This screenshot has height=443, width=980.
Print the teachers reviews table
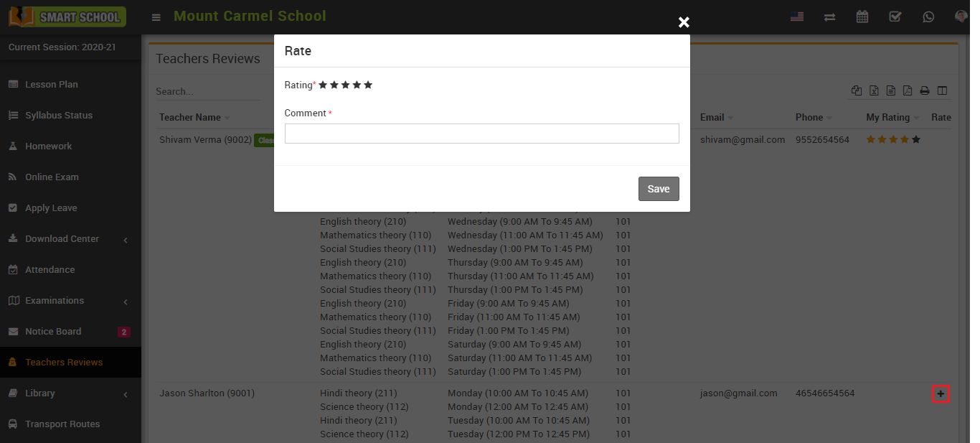click(x=925, y=91)
